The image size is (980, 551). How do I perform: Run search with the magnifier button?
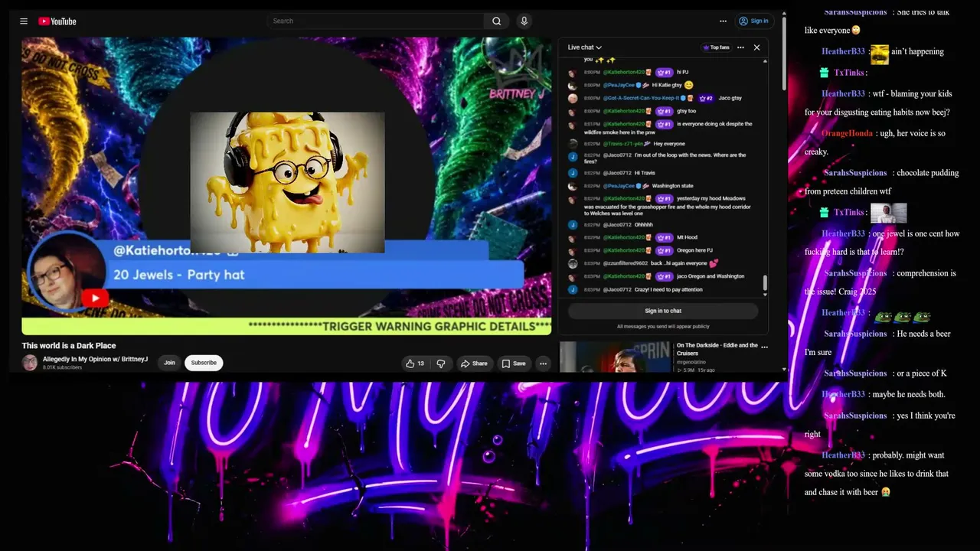[x=497, y=21]
